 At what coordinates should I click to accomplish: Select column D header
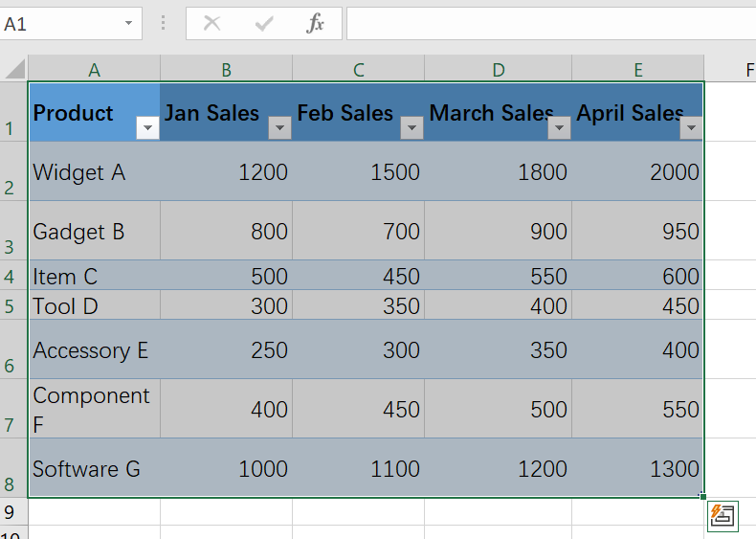[498, 69]
